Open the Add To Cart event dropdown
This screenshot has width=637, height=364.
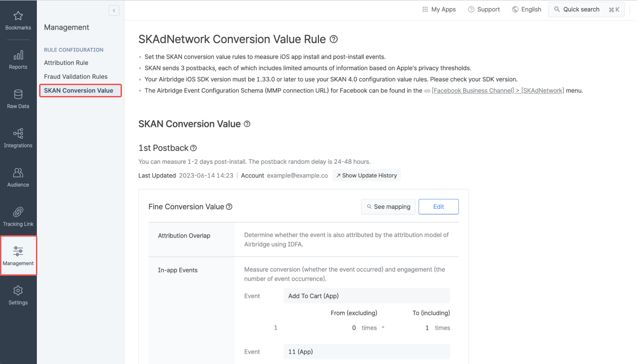tap(366, 296)
